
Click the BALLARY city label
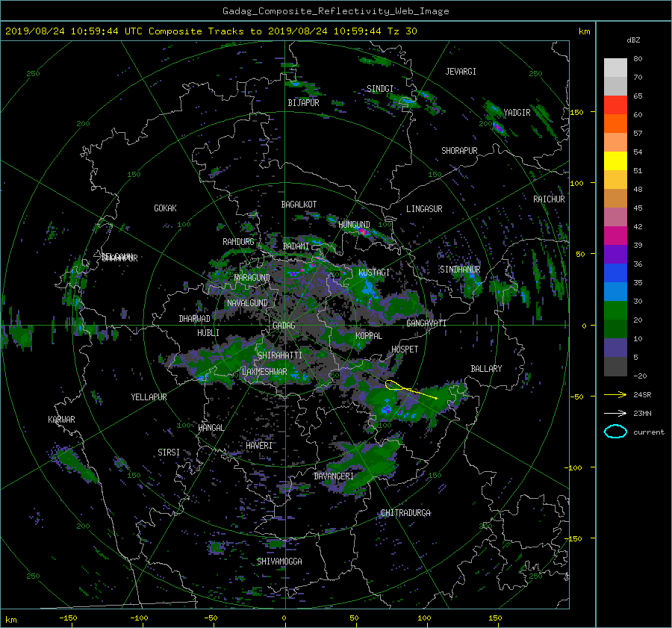click(486, 369)
